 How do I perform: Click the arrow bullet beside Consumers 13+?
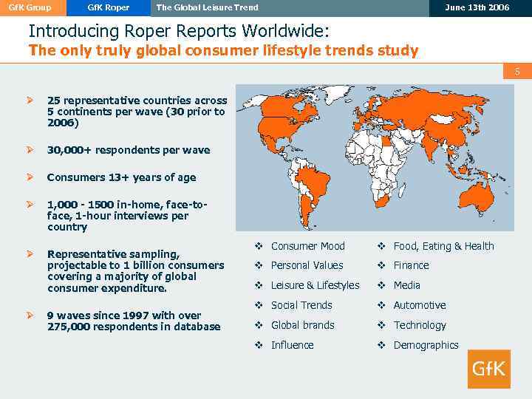click(x=30, y=177)
